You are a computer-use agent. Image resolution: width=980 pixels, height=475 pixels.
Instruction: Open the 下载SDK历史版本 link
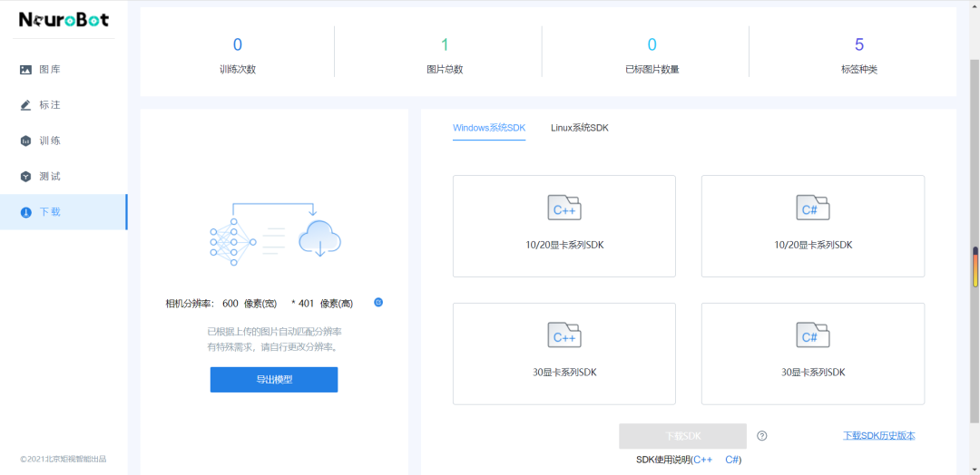pyautogui.click(x=878, y=436)
